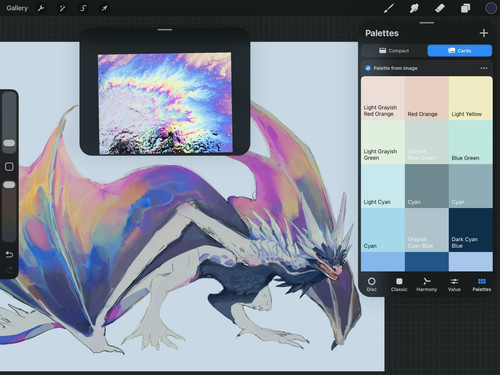Tap the square modify button in sidebar
500x375 pixels.
[x=9, y=166]
